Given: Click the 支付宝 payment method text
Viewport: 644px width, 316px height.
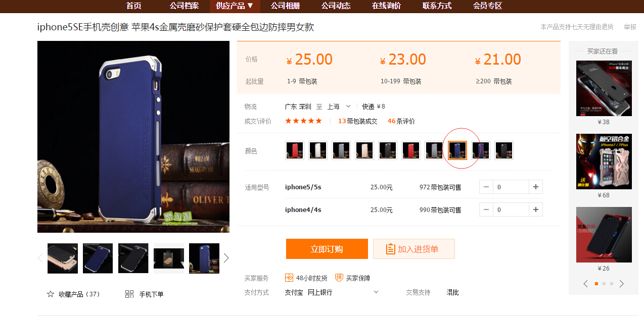Looking at the screenshot, I should tap(294, 292).
